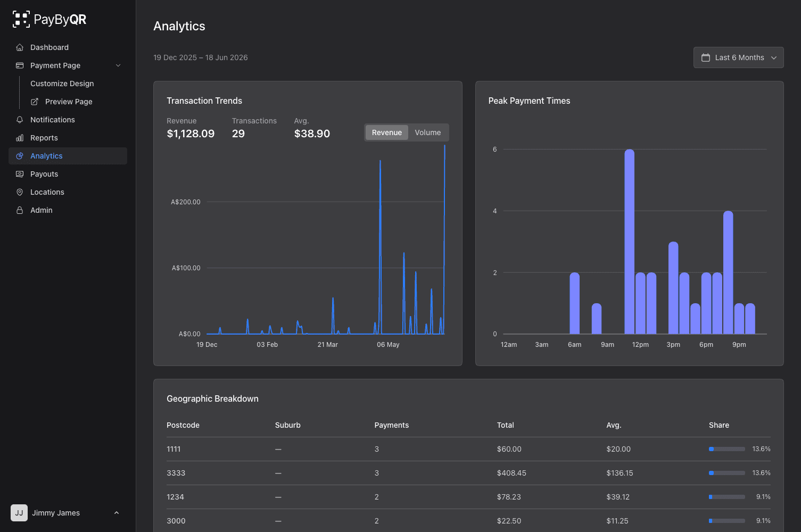Click the Locations pin icon
The image size is (801, 532).
click(x=20, y=192)
